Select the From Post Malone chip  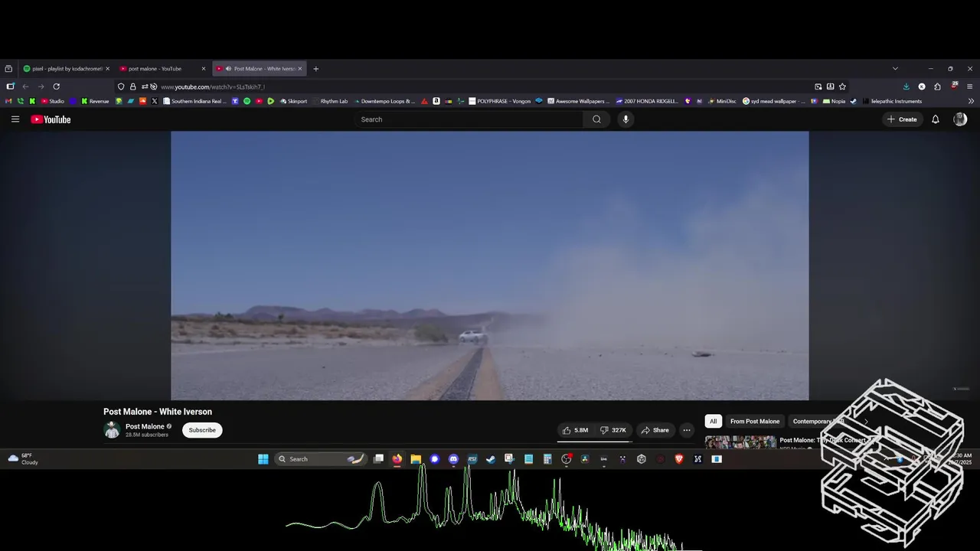(755, 421)
